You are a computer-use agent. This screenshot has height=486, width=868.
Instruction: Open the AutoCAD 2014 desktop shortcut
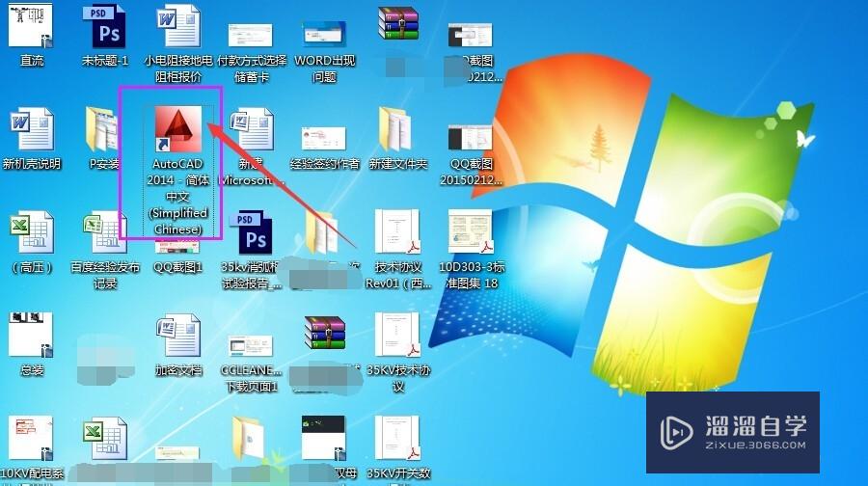(177, 129)
